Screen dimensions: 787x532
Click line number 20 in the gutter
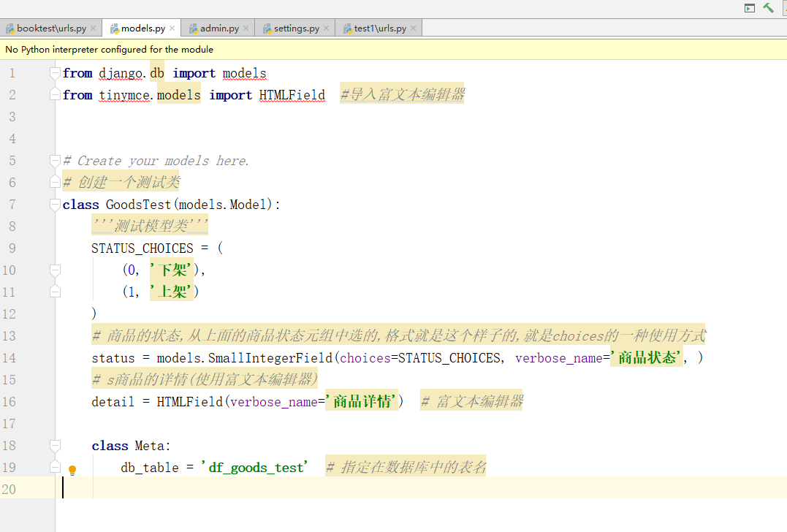pyautogui.click(x=9, y=490)
